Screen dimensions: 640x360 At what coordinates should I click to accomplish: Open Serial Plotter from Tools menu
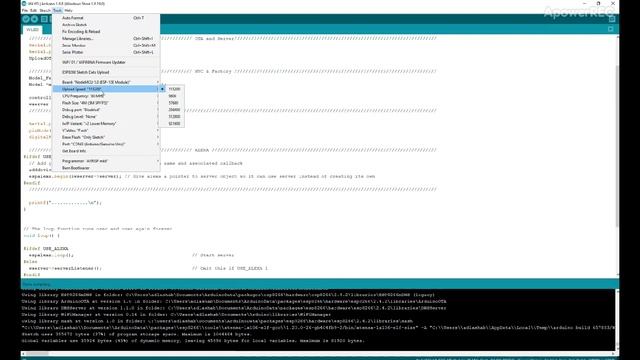tap(106, 52)
